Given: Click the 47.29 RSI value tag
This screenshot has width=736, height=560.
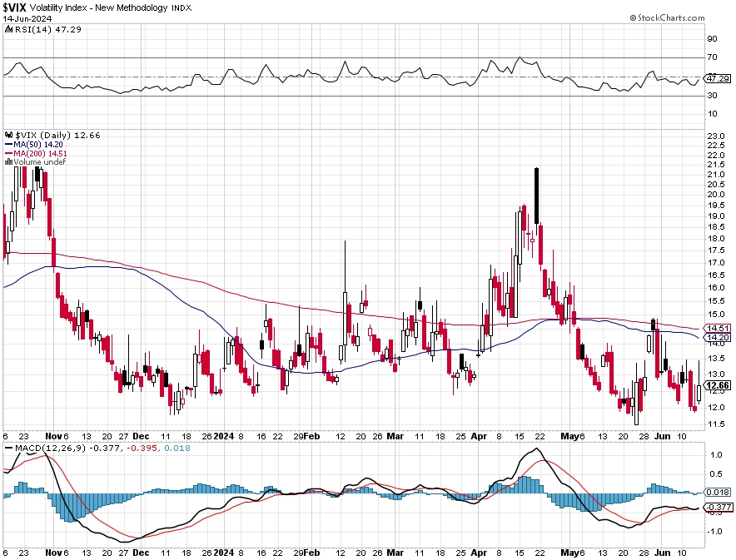Looking at the screenshot, I should click(x=718, y=78).
